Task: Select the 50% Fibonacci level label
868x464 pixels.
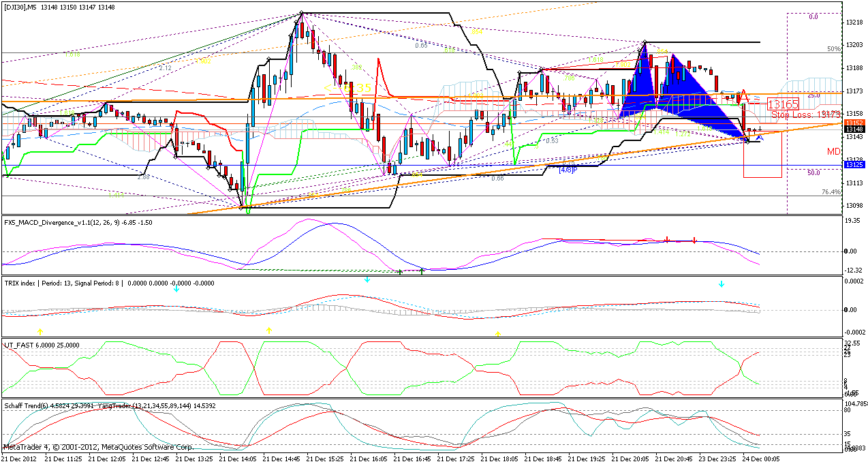Action: coord(833,49)
